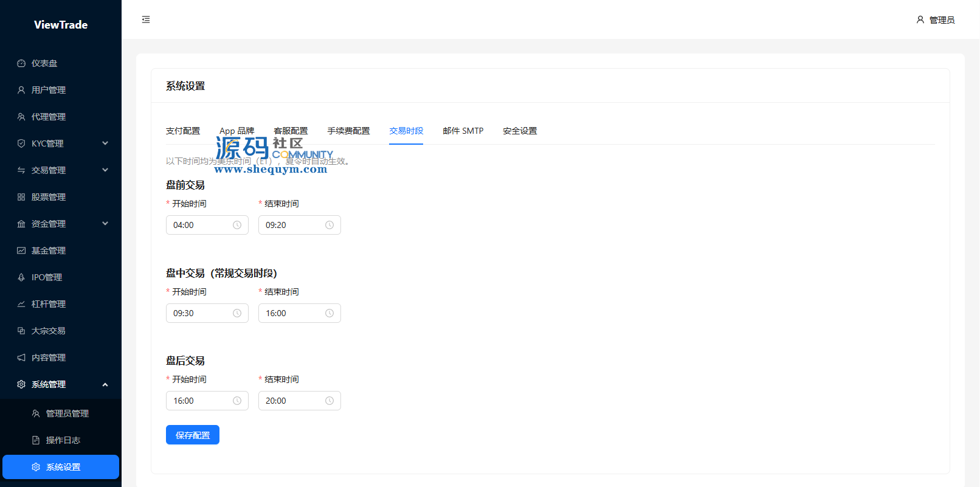Open clock picker for 盘后交易 开始时间
Screen dimensions: 980x487
tap(237, 401)
